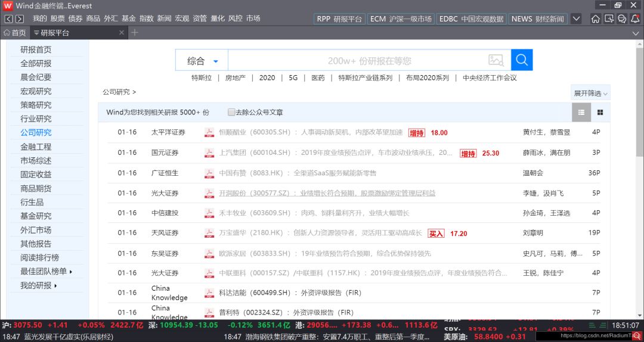Toggle 去除公众号文章 checkbox
The image size is (644, 342).
point(231,112)
